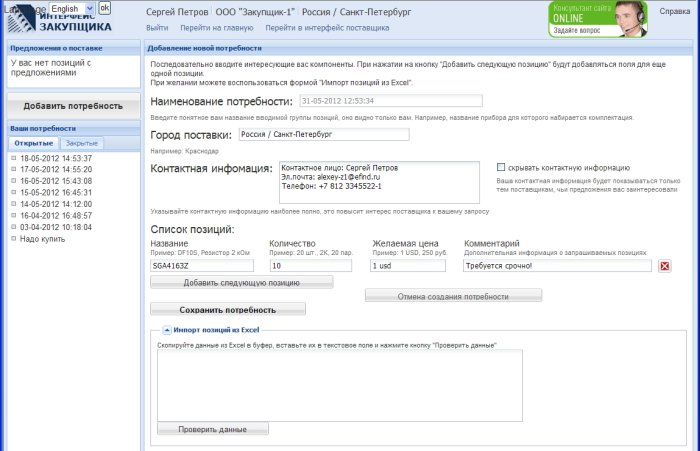700x451 pixels.
Task: Cancel with Отмена создания потребности button
Action: 453,295
